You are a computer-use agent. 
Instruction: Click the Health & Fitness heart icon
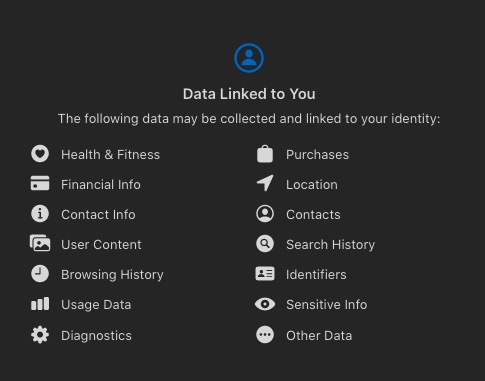pyautogui.click(x=40, y=154)
